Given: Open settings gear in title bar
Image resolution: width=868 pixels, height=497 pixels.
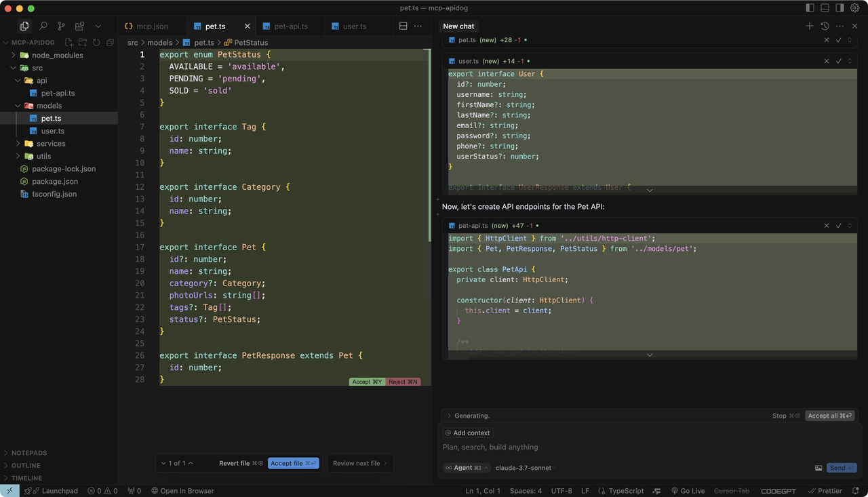Looking at the screenshot, I should coord(854,8).
